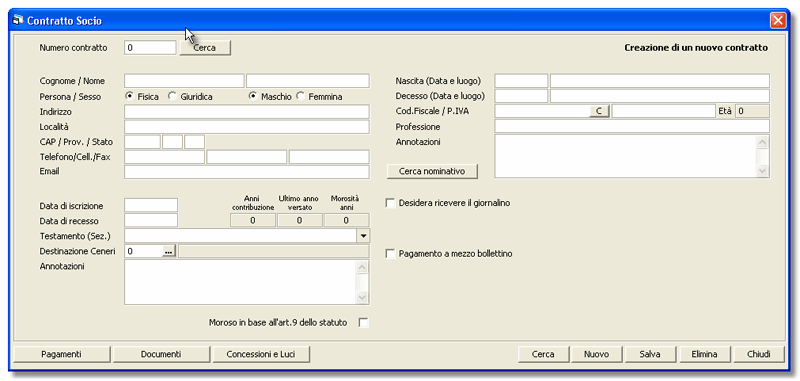The height and width of the screenshot is (381, 800).
Task: Click the Salva button
Action: [x=650, y=354]
